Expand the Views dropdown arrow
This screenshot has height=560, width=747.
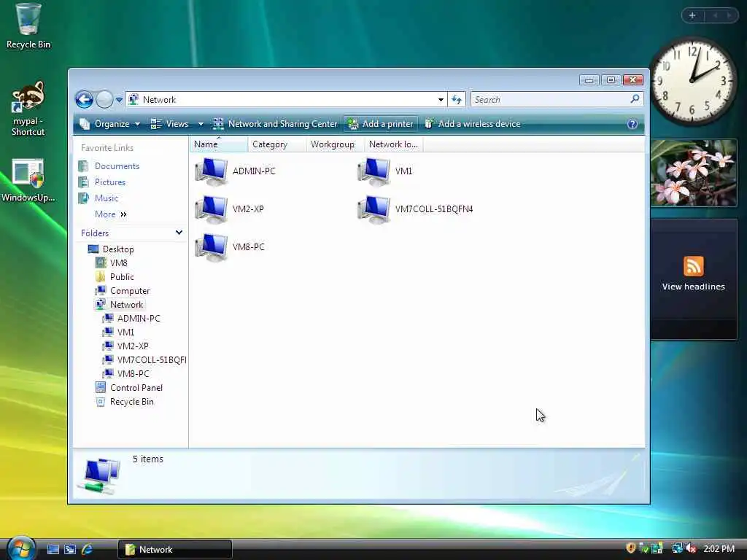[201, 124]
